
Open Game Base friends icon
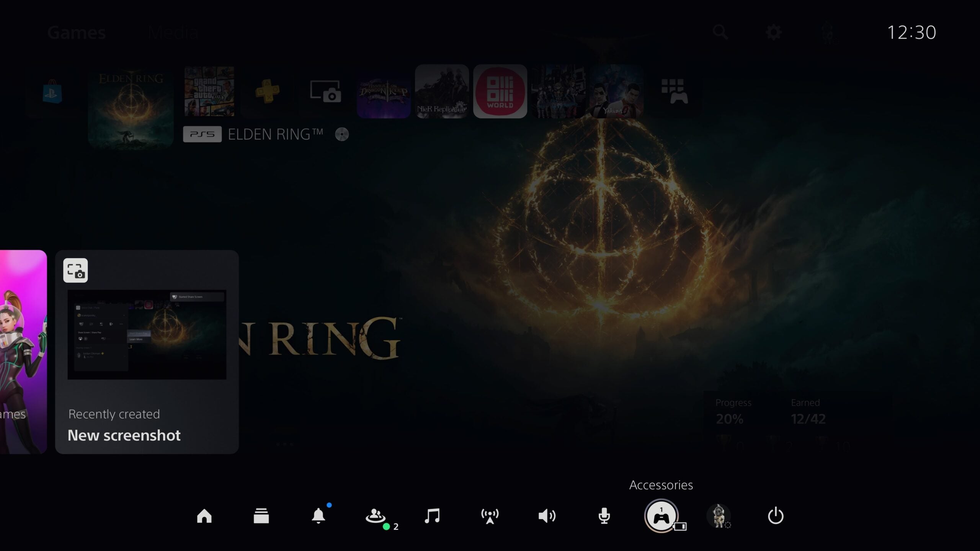click(x=375, y=516)
